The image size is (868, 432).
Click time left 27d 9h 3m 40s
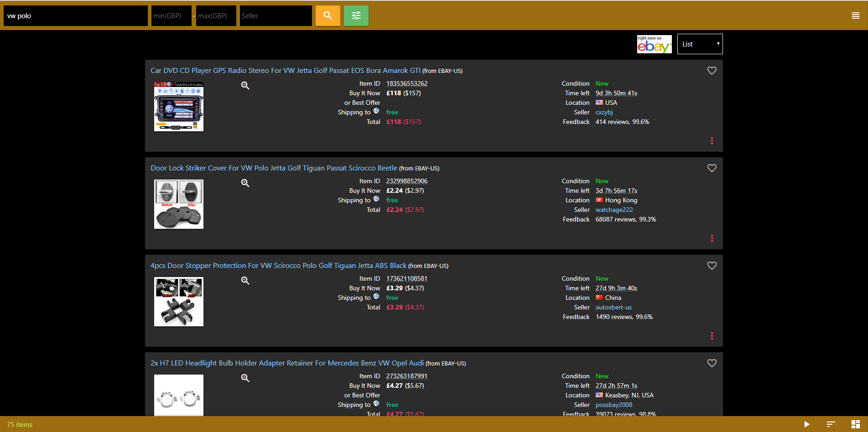pos(616,288)
